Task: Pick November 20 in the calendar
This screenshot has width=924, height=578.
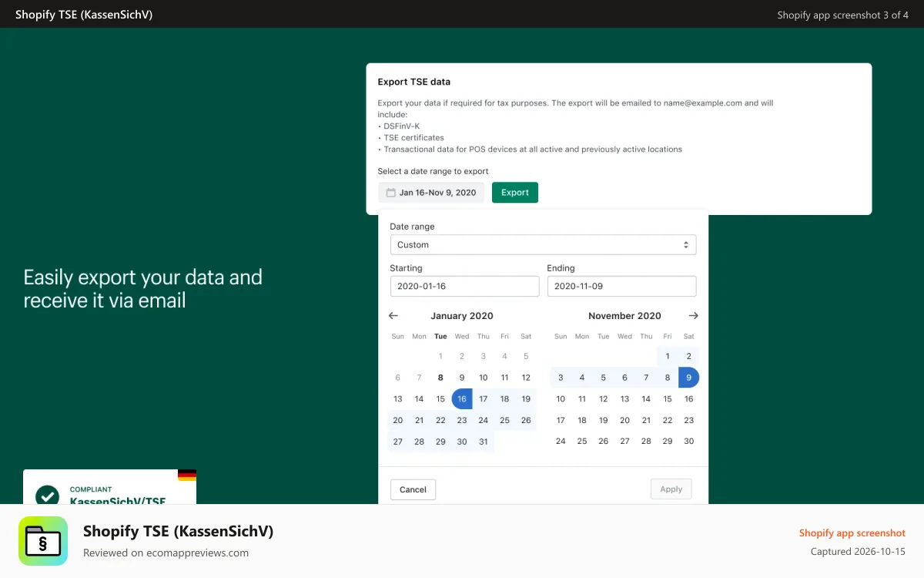Action: coord(625,420)
